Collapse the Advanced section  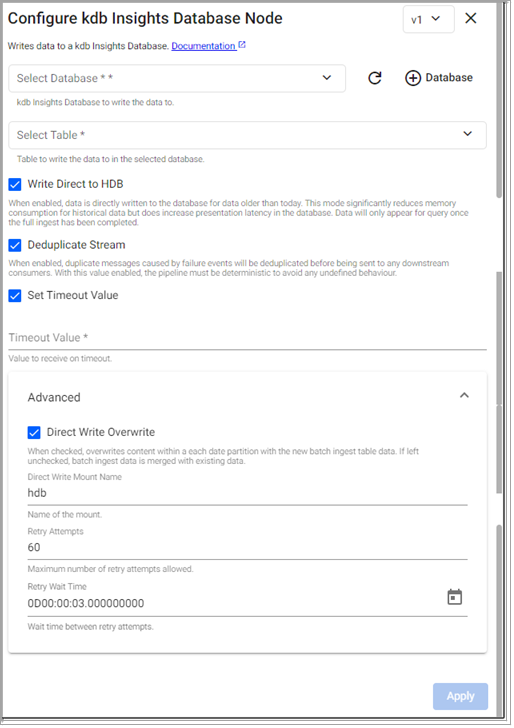point(464,396)
